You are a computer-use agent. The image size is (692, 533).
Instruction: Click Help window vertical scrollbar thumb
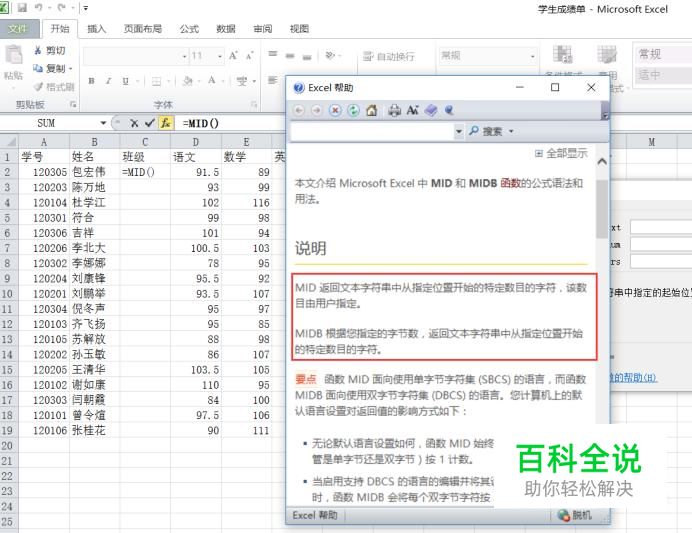602,208
